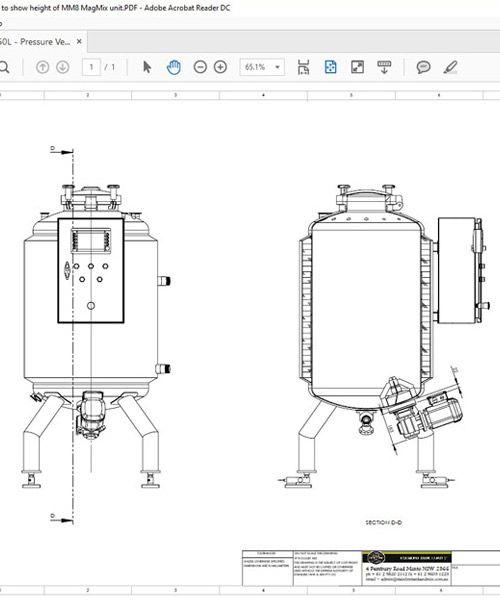Screen dimensions: 500x600
Task: Go to previous page arrow
Action: coord(42,67)
